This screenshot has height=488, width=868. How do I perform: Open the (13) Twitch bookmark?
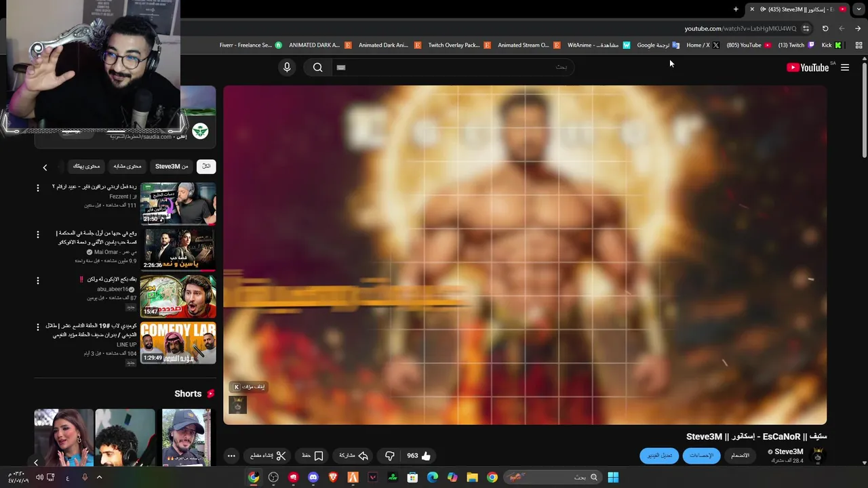click(796, 45)
